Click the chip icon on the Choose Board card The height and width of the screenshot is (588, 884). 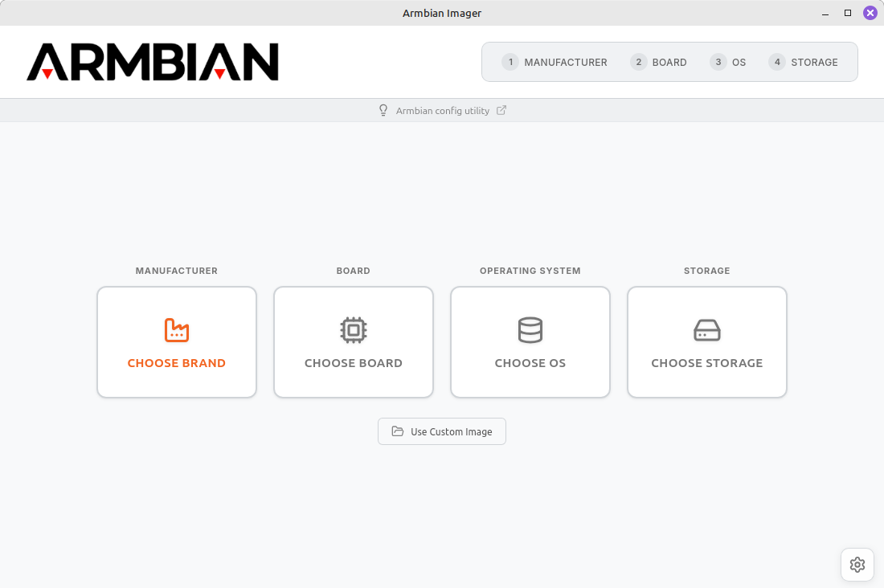click(x=354, y=330)
